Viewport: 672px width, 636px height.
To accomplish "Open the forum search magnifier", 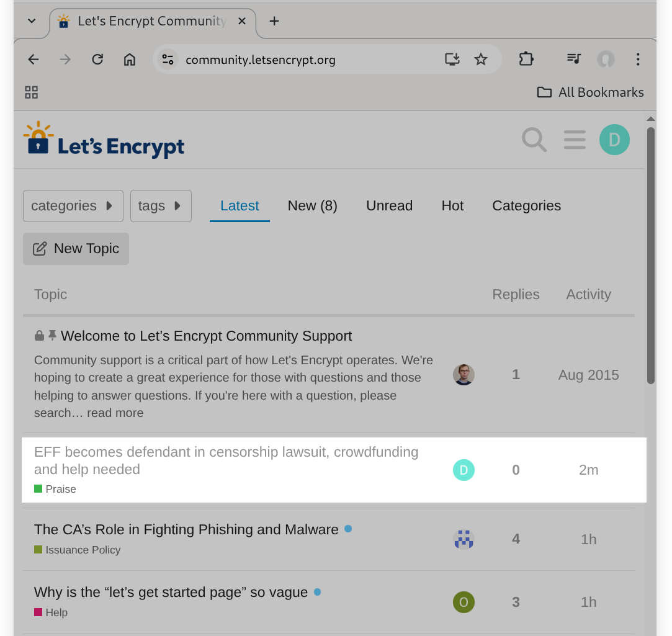I will coord(534,140).
